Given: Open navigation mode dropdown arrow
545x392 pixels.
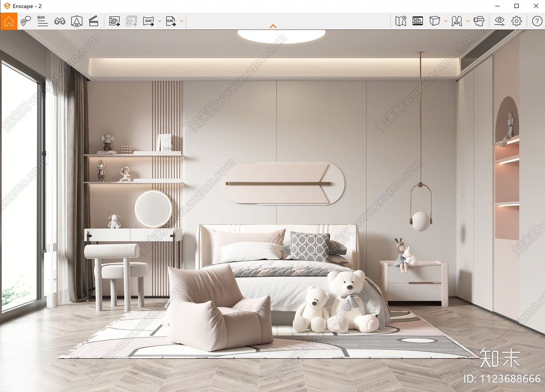Looking at the screenshot, I should [x=468, y=21].
